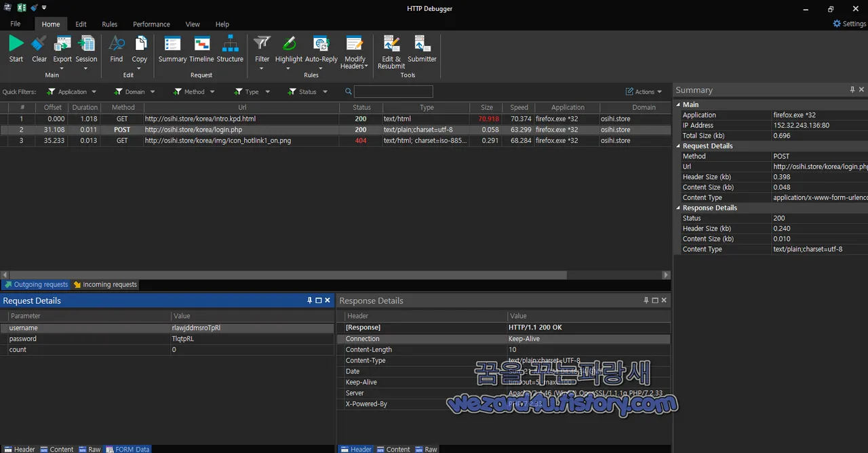Open the Find tool
868x453 pixels.
point(117,49)
